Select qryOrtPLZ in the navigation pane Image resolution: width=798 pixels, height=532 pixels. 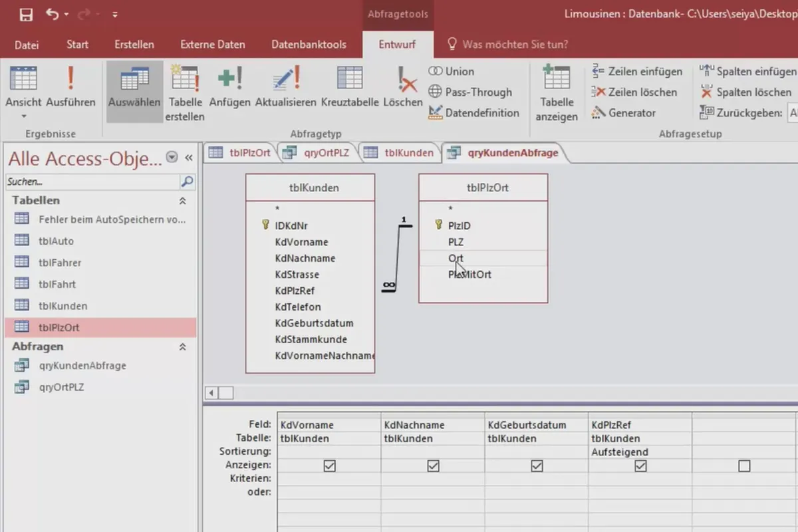100,387
